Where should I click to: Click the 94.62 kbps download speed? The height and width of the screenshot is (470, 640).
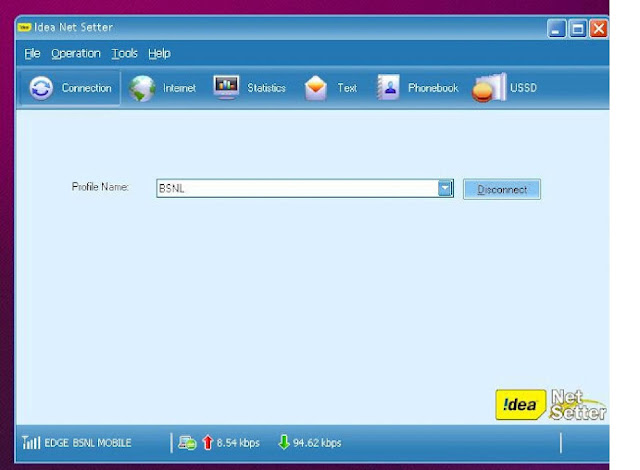(317, 443)
